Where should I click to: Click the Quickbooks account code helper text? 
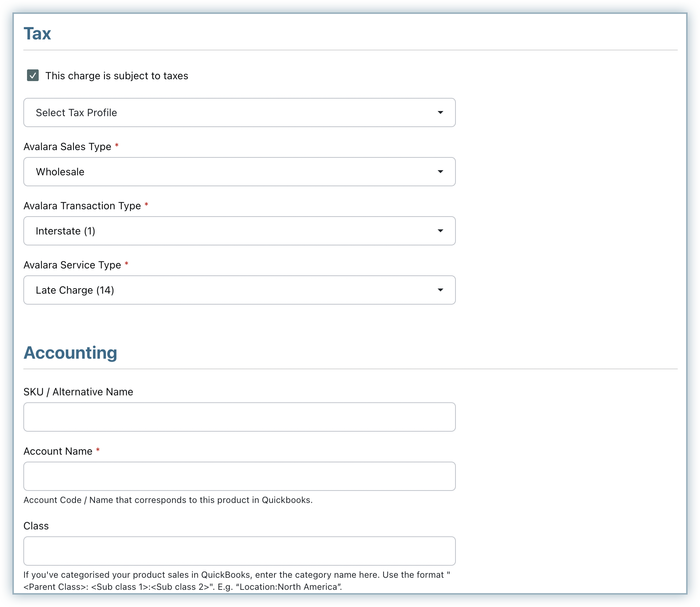tap(168, 500)
